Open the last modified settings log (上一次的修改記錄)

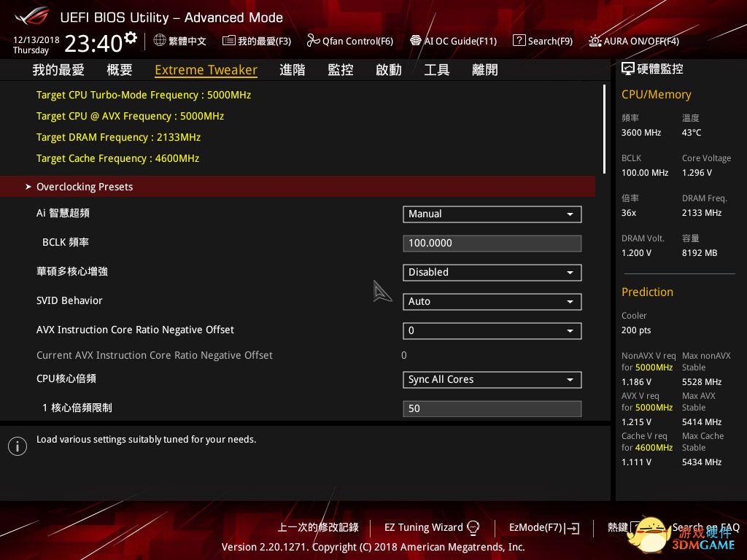[x=318, y=527]
